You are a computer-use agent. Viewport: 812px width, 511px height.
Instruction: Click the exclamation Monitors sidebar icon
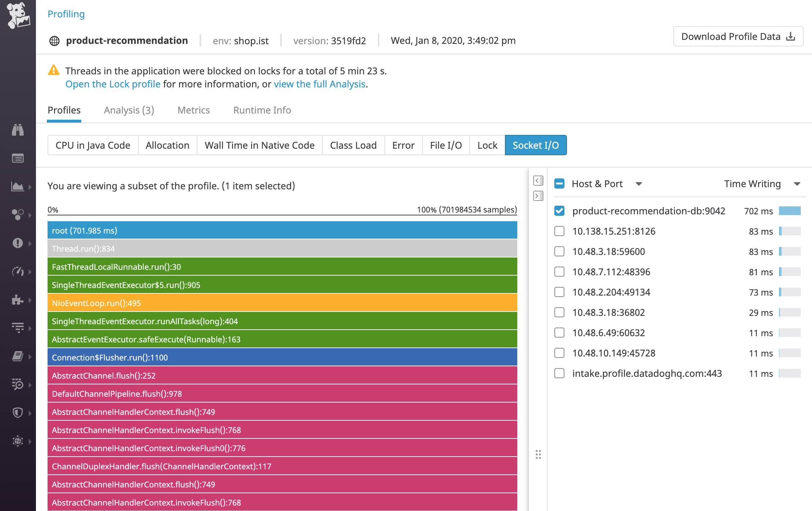[x=17, y=243]
